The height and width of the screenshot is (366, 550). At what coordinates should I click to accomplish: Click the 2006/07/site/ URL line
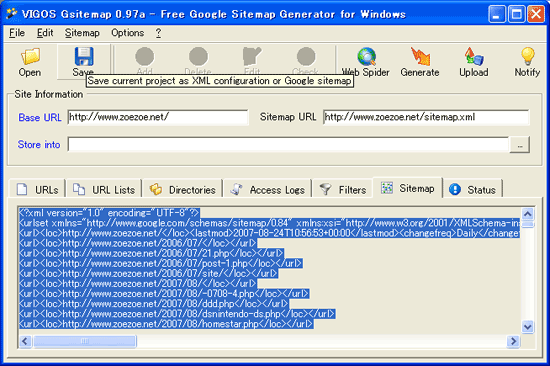tap(149, 273)
